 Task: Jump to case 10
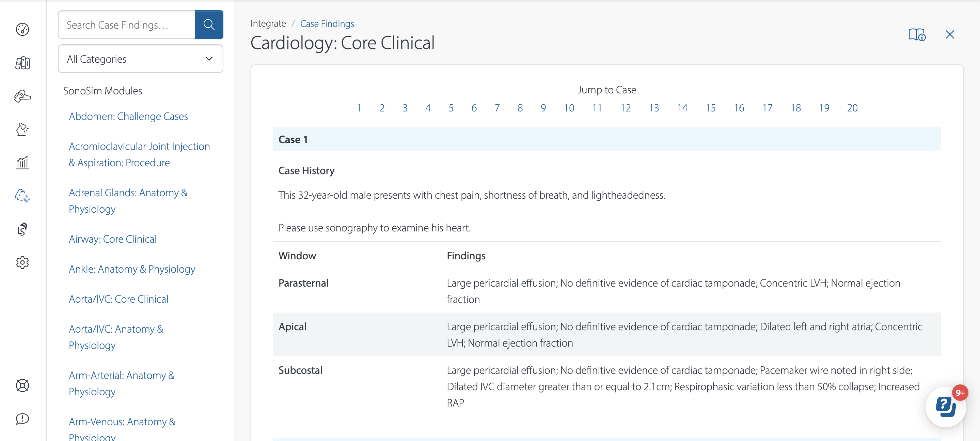pyautogui.click(x=569, y=108)
